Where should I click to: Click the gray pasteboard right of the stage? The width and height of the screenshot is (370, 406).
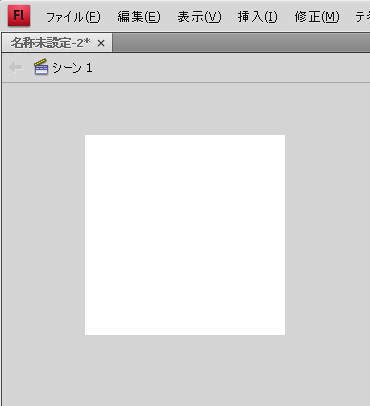pyautogui.click(x=327, y=235)
